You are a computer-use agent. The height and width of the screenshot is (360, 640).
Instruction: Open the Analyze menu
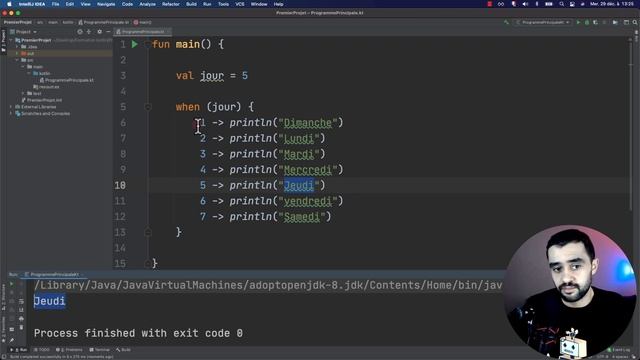click(x=147, y=4)
